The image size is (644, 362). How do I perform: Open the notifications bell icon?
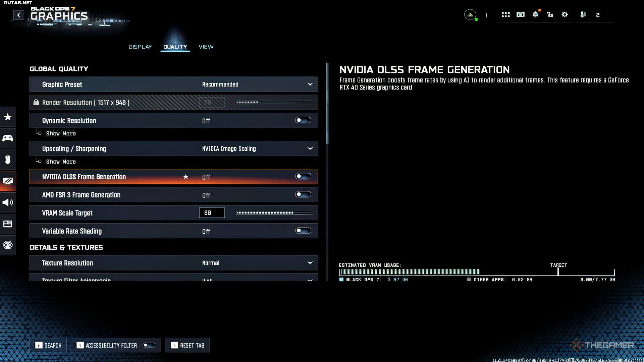click(535, 14)
